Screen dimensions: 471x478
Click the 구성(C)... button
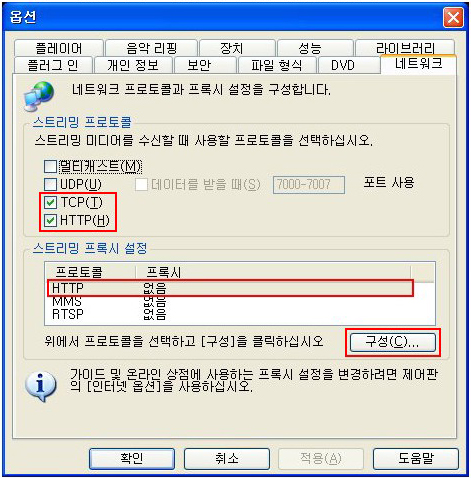click(x=393, y=342)
